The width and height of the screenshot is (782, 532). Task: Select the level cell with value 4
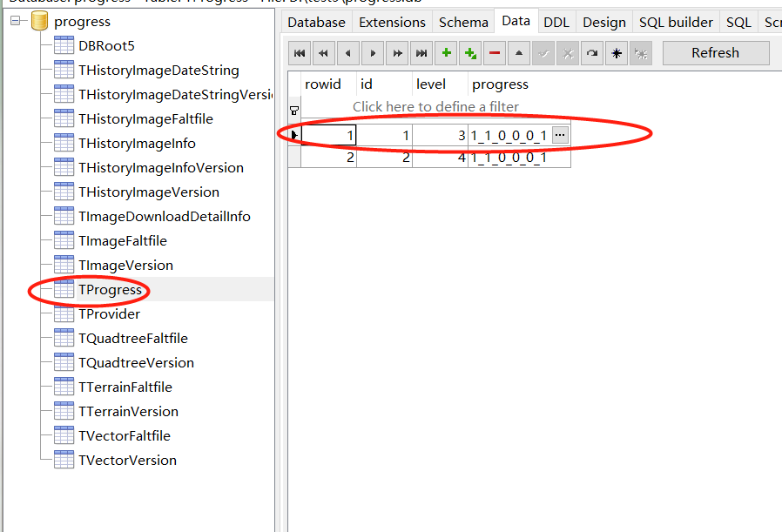[440, 158]
